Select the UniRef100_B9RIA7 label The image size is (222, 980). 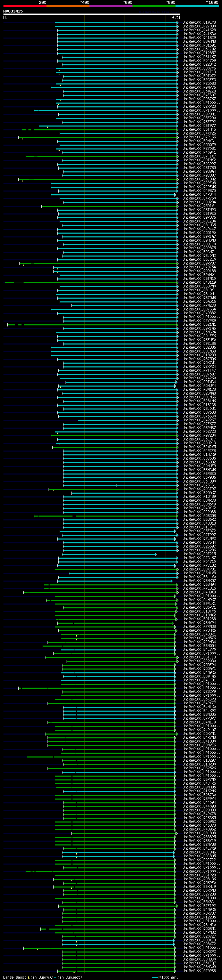pos(199,237)
